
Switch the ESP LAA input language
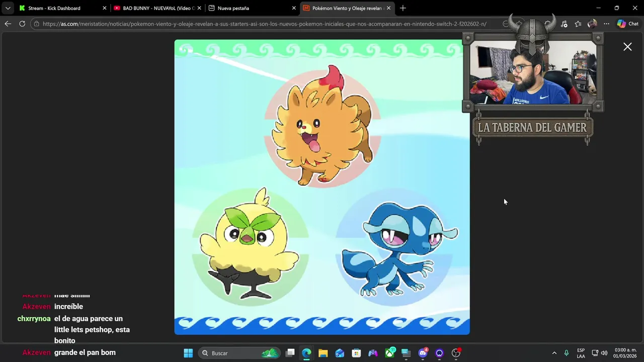pos(581,353)
